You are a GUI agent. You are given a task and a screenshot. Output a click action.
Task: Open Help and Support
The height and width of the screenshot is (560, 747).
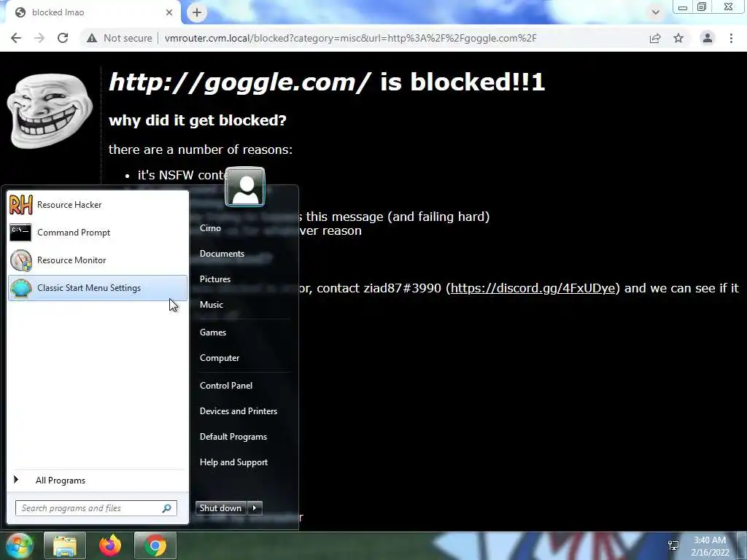pyautogui.click(x=234, y=462)
